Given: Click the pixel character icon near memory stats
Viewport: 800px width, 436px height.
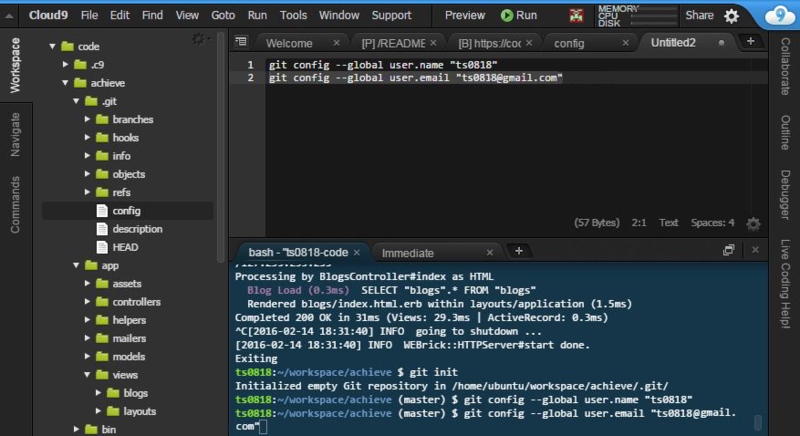Looking at the screenshot, I should pos(577,16).
